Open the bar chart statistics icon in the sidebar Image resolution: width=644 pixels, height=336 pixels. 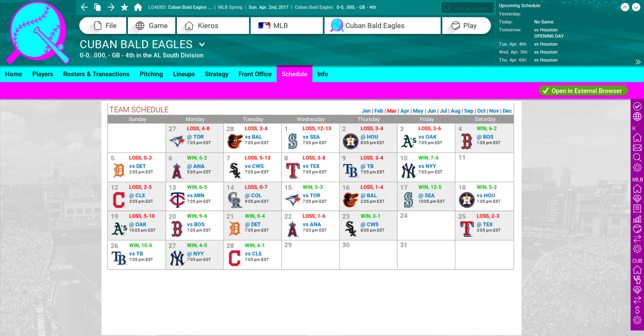click(x=637, y=219)
